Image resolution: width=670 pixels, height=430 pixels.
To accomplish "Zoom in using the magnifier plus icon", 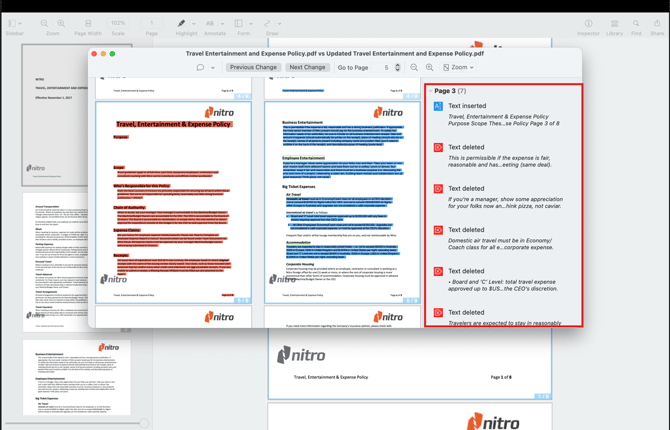I will coord(430,68).
